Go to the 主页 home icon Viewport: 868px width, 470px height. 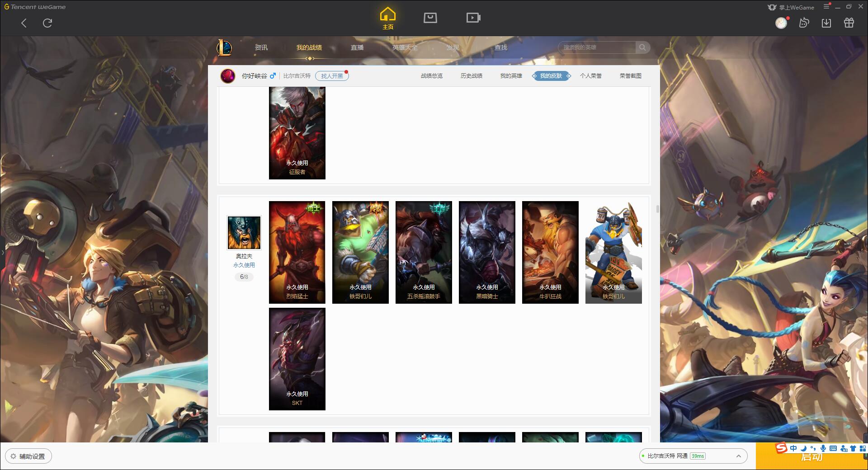coord(388,18)
